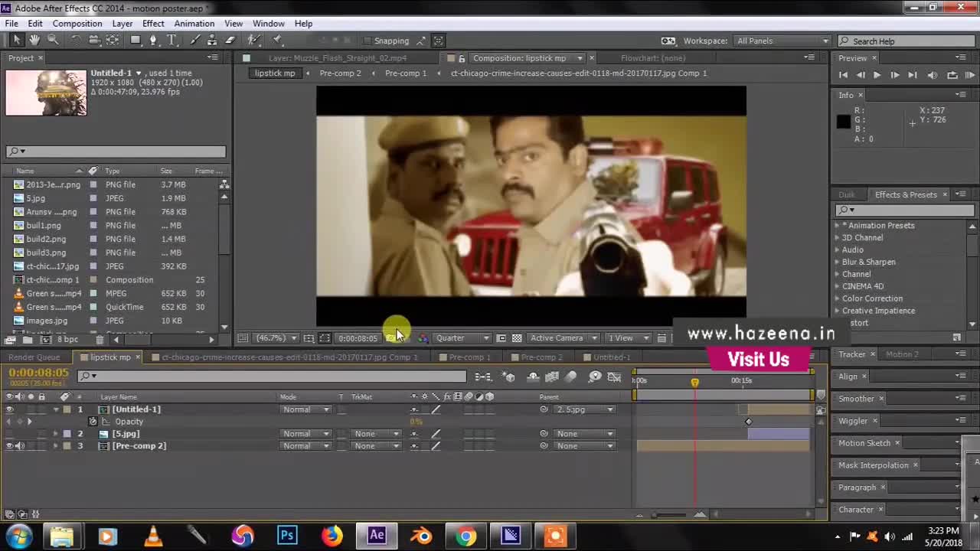Image resolution: width=980 pixels, height=551 pixels.
Task: Open the Effect menu
Action: (153, 24)
